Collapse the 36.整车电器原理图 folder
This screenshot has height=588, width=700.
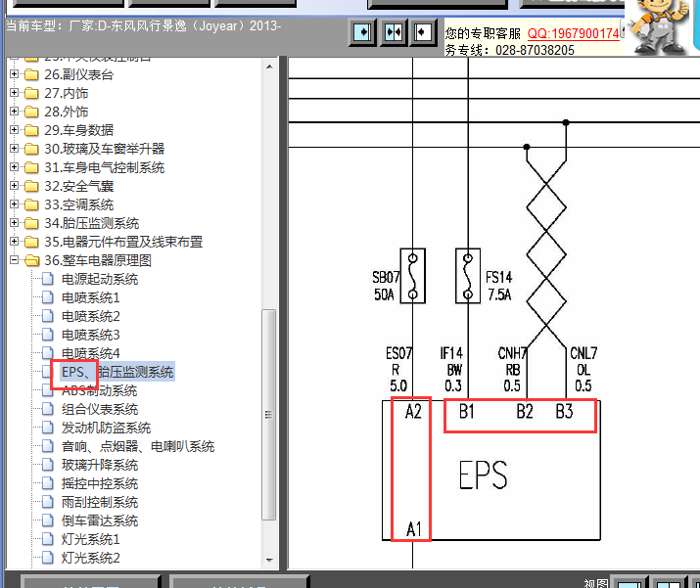[14, 259]
